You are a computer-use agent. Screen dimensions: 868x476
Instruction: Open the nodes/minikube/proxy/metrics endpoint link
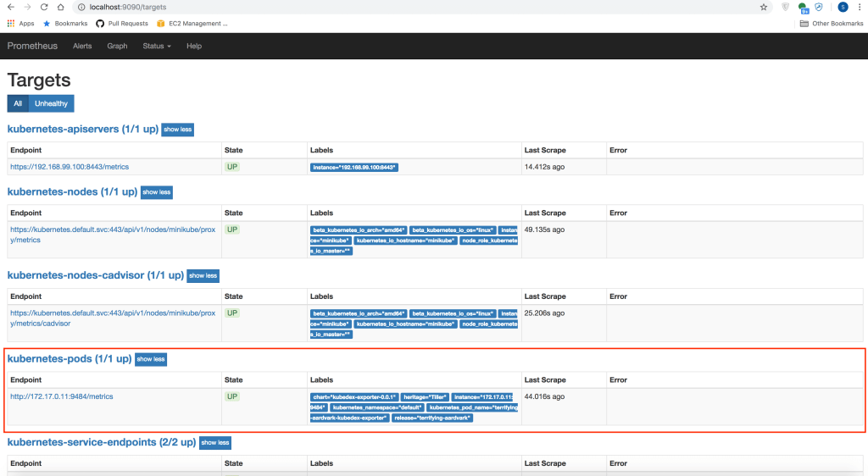pyautogui.click(x=113, y=235)
